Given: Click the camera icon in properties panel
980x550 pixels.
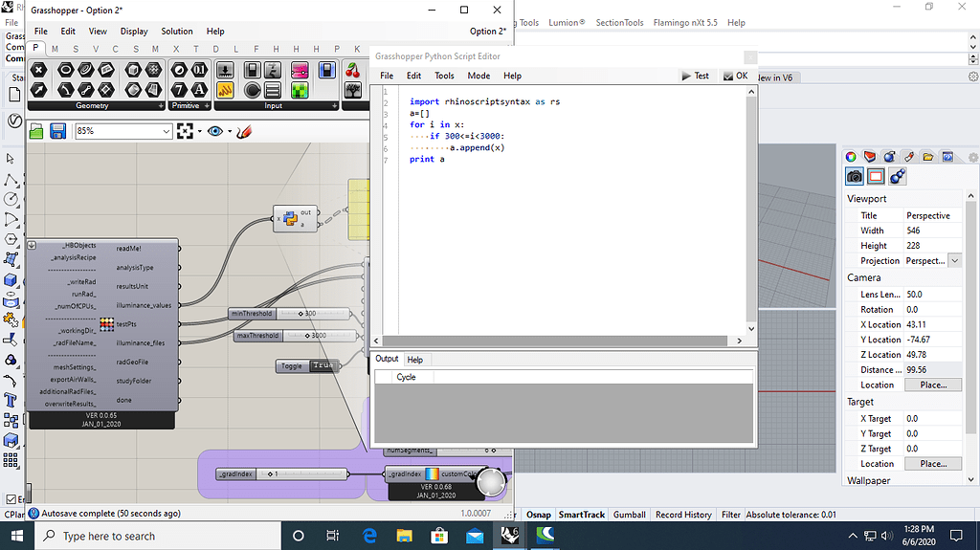Looking at the screenshot, I should point(855,176).
